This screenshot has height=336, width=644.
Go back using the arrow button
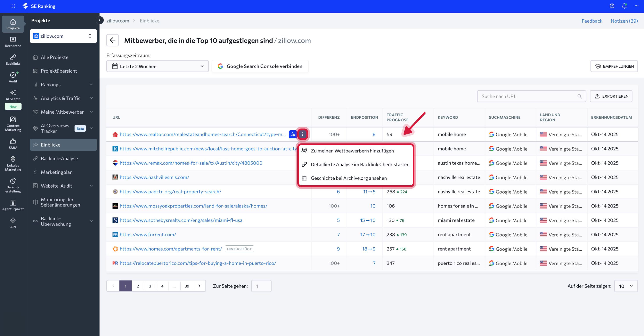[112, 40]
